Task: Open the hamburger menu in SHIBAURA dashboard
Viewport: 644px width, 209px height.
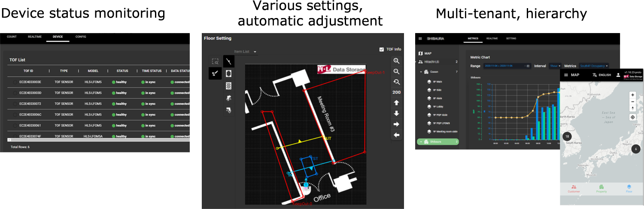Action: (x=420, y=39)
